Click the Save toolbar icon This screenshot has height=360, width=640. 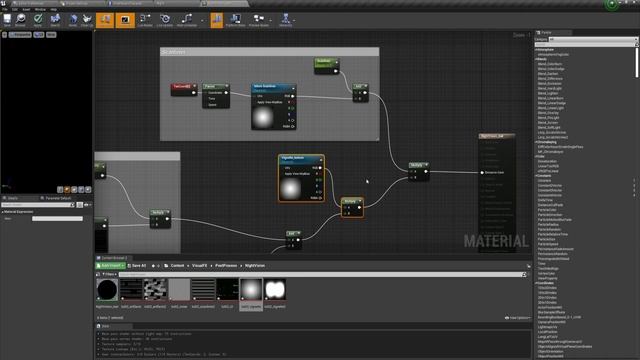pyautogui.click(x=7, y=20)
